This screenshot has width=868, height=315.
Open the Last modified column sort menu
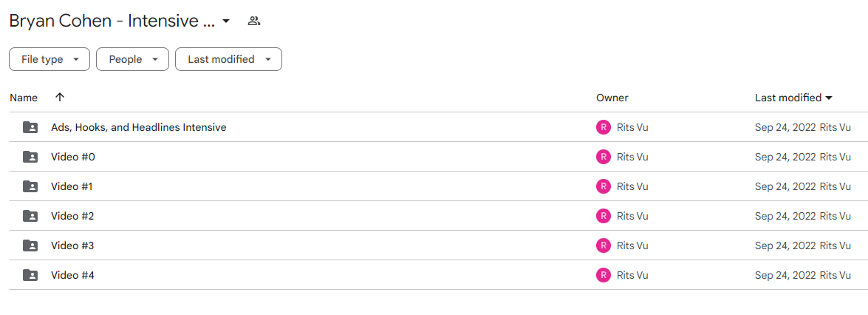794,98
